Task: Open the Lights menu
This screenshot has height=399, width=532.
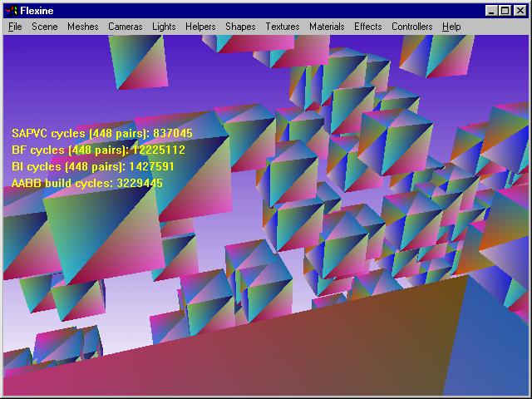Action: [x=164, y=27]
